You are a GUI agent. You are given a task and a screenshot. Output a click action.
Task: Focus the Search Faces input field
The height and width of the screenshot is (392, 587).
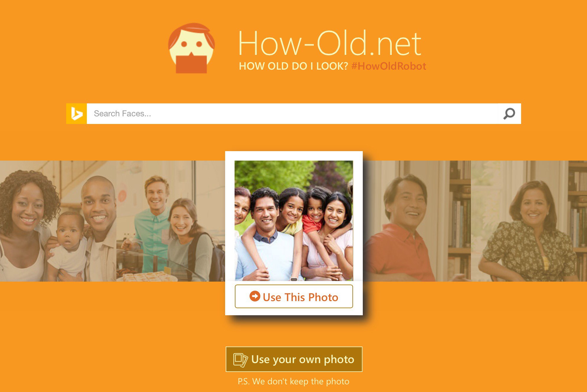coord(292,114)
